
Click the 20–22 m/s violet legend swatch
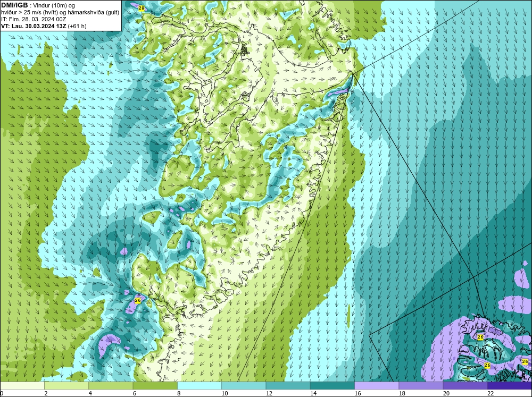coord(465,385)
